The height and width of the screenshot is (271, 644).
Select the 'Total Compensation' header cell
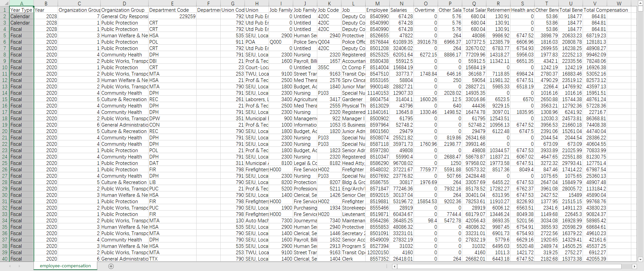[595, 10]
